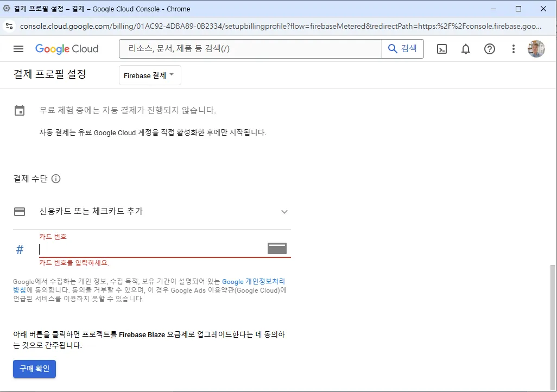Click the blue 검색 search button
This screenshot has height=392, width=557.
(x=402, y=49)
